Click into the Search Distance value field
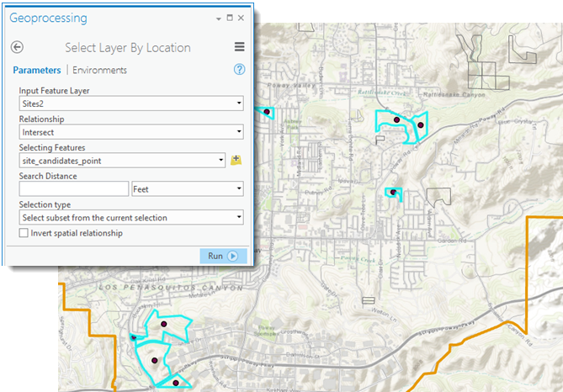 (73, 189)
